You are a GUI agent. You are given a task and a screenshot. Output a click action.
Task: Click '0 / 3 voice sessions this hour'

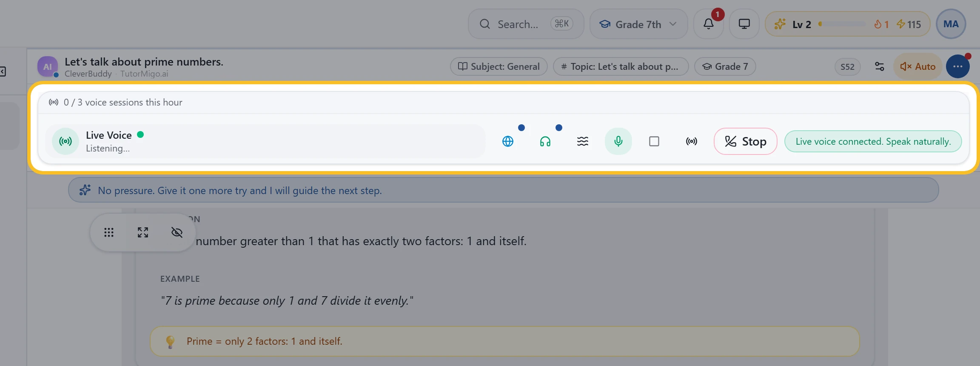tap(123, 102)
